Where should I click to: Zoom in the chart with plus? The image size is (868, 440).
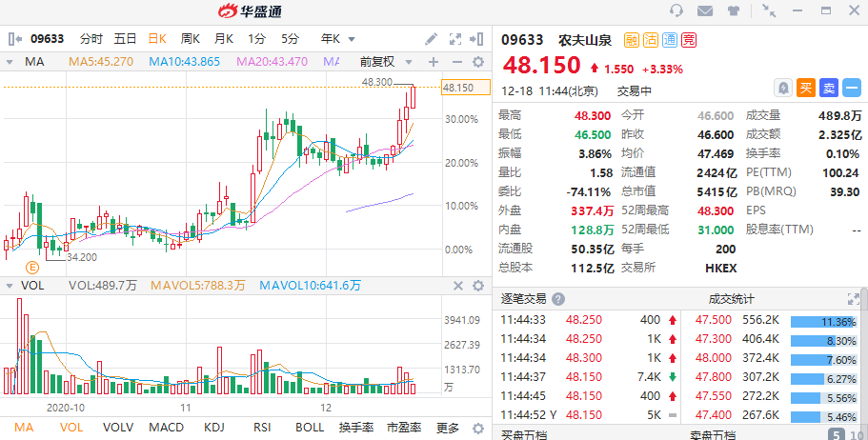pyautogui.click(x=433, y=62)
